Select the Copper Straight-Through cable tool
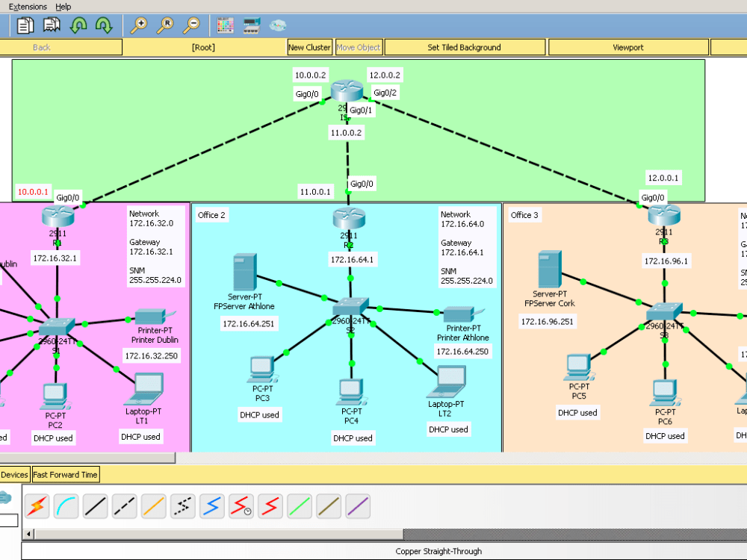This screenshot has width=747, height=560. (94, 505)
